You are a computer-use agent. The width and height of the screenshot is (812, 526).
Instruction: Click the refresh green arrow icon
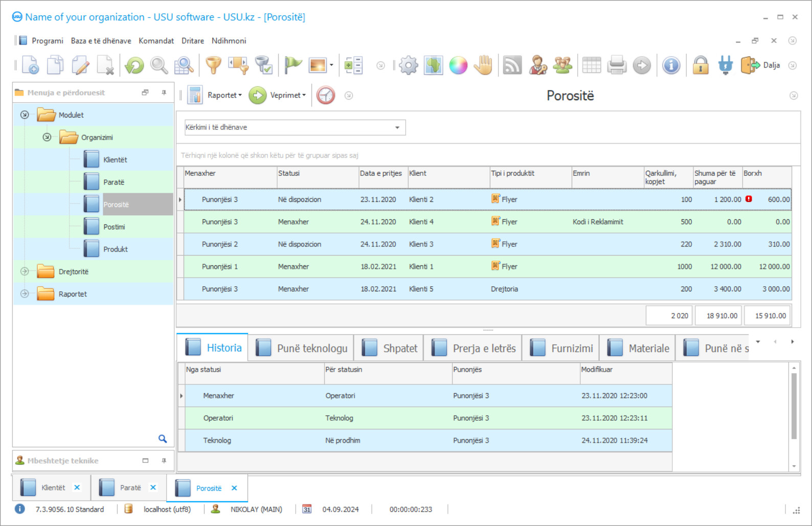[134, 65]
